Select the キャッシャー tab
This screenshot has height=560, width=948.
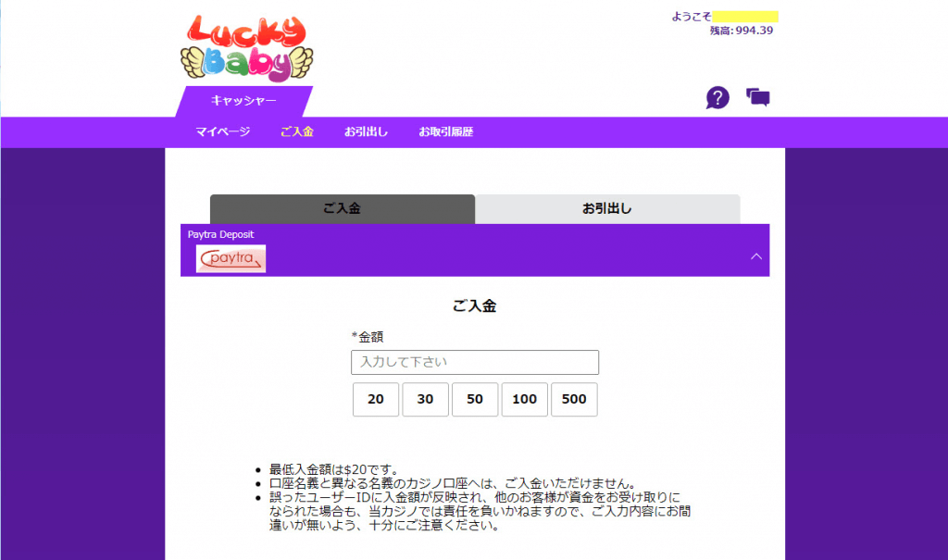243,101
